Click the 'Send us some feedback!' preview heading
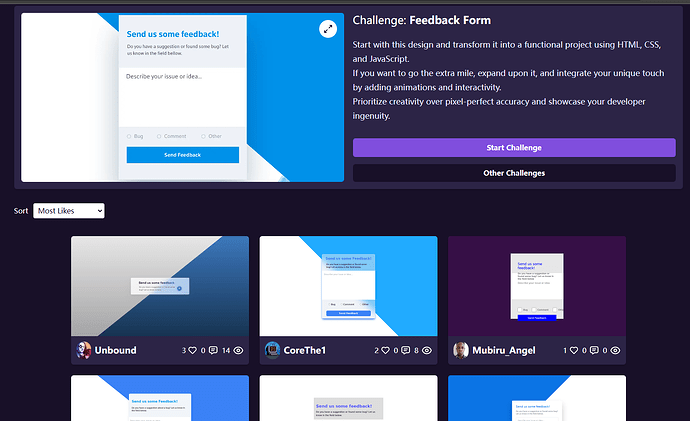The height and width of the screenshot is (421, 690). (172, 34)
